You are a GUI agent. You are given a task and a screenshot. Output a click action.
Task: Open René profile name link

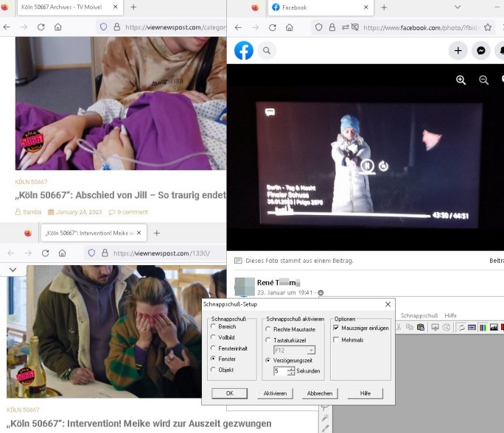click(x=278, y=283)
